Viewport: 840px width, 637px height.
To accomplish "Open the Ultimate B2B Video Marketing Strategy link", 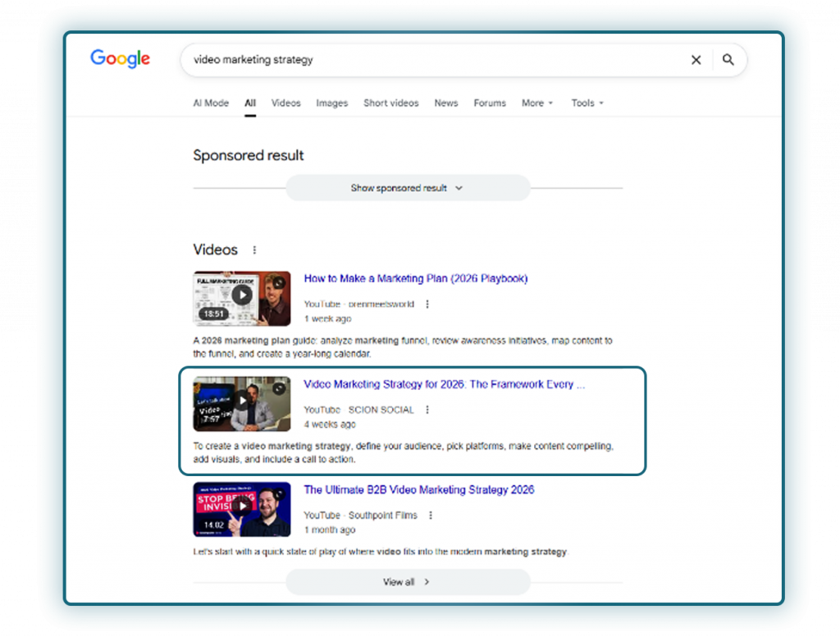I will (419, 489).
